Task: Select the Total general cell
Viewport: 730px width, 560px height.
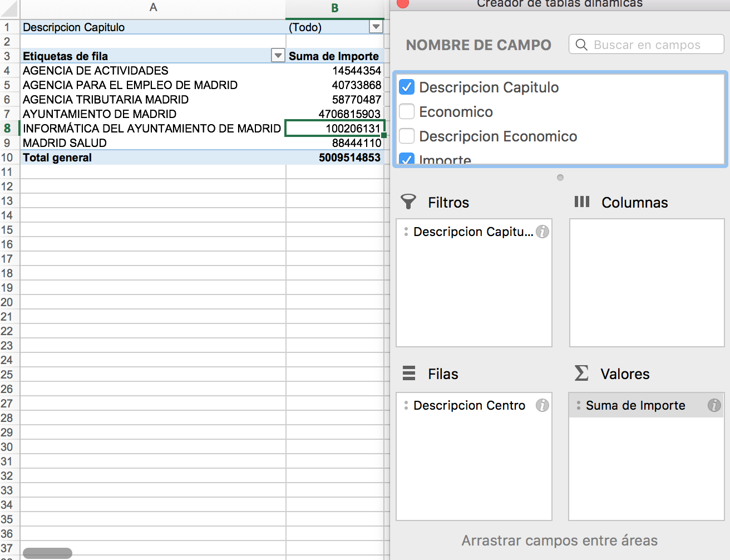Action: coord(153,157)
